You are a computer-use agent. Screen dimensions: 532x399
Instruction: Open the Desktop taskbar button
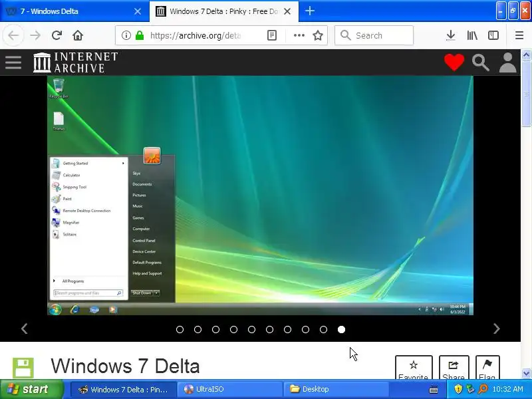pyautogui.click(x=336, y=389)
